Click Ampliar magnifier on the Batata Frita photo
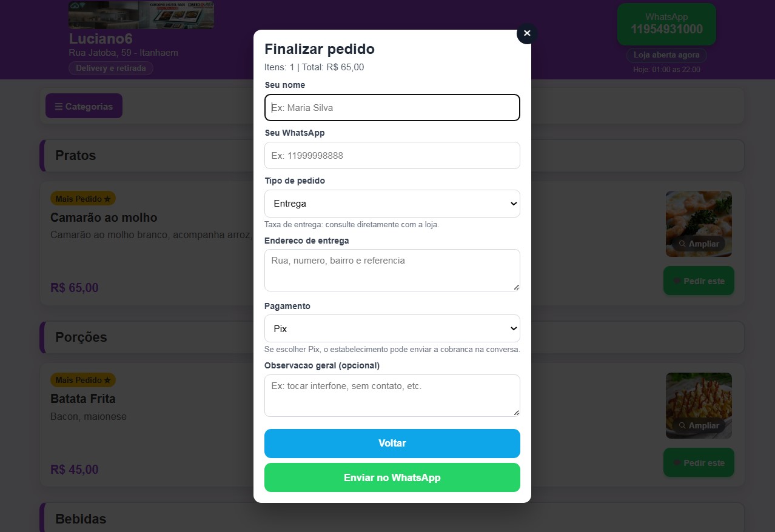Screen dimensions: 775x532 pos(699,425)
